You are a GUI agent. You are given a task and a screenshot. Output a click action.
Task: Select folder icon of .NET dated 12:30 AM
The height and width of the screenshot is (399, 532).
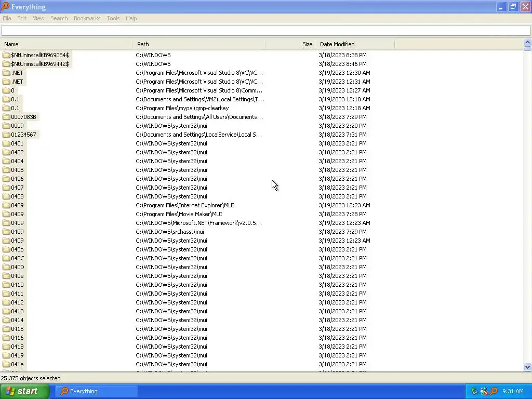(6, 73)
